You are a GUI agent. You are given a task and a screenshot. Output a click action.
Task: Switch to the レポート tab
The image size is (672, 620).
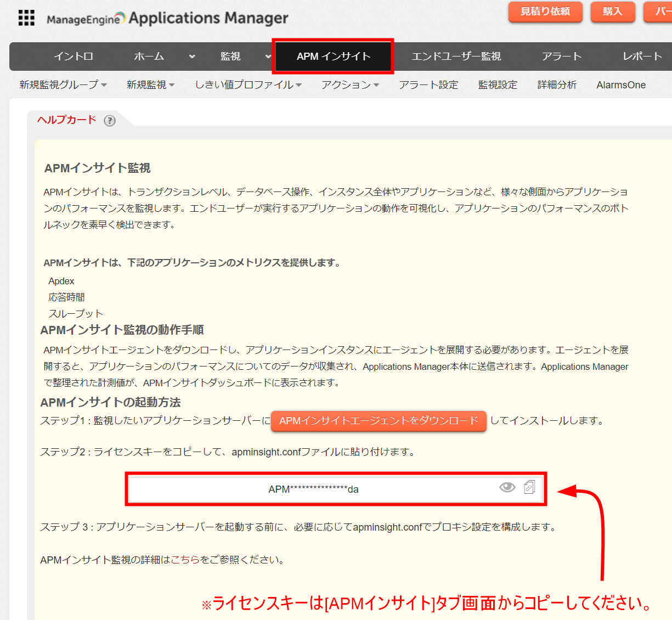tap(642, 57)
